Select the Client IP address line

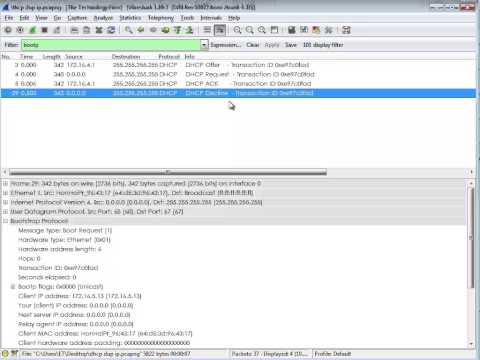80,296
